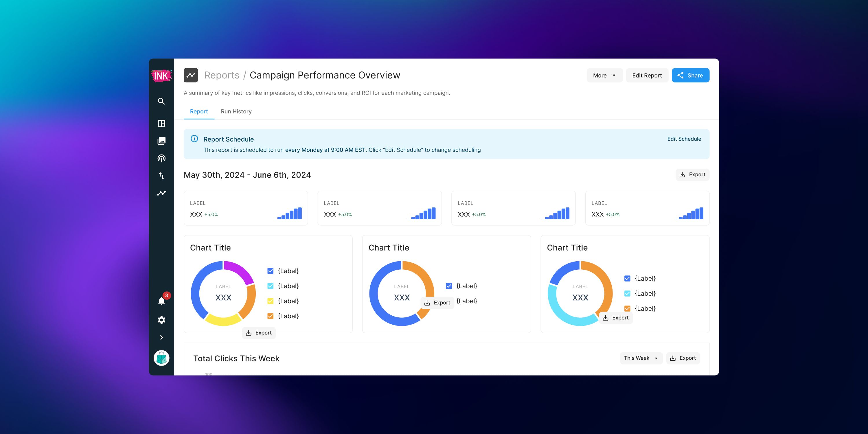Uncheck the cyan label checkbox in third chart
The width and height of the screenshot is (868, 434).
(627, 293)
